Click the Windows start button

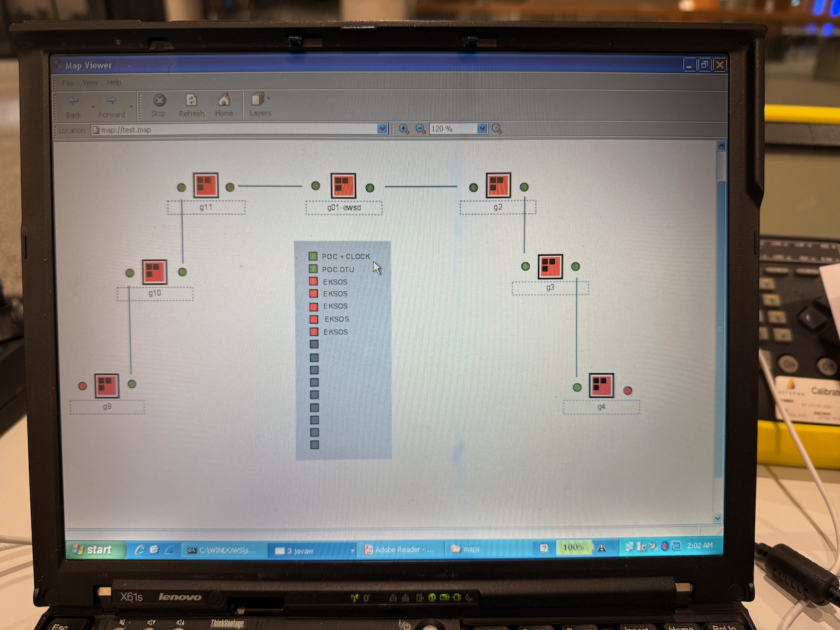pyautogui.click(x=94, y=549)
